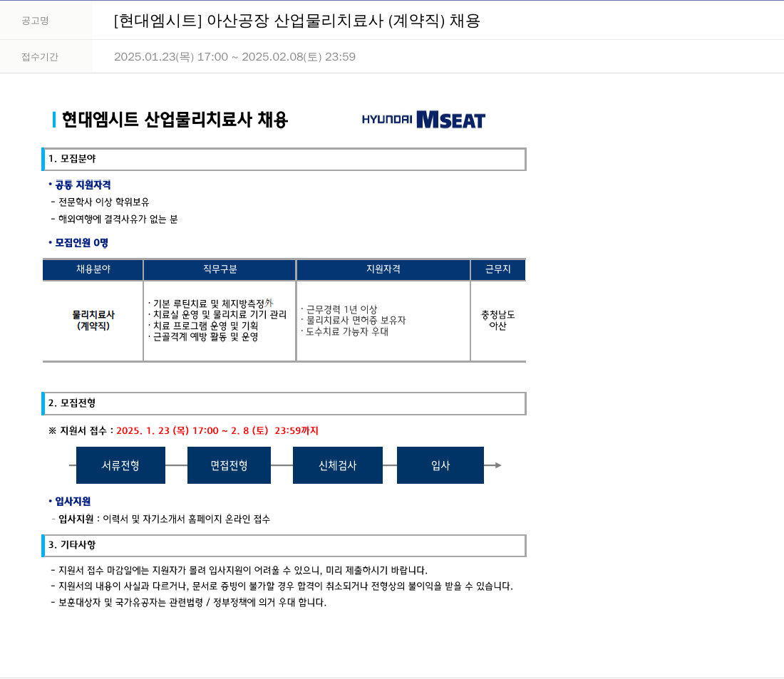Viewport: 784px width, 679px height.
Task: Click the 접수기간 date range text
Action: (234, 57)
